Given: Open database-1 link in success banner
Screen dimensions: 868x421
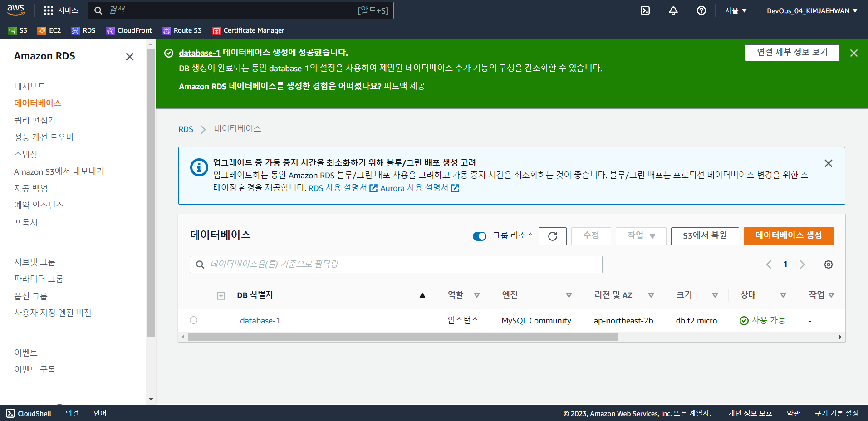Looking at the screenshot, I should coord(199,53).
